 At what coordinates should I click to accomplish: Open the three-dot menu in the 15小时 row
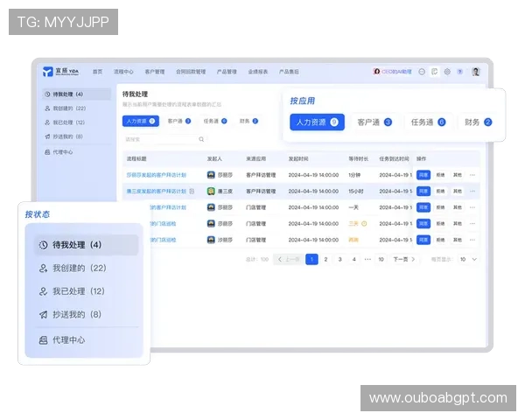pos(472,192)
